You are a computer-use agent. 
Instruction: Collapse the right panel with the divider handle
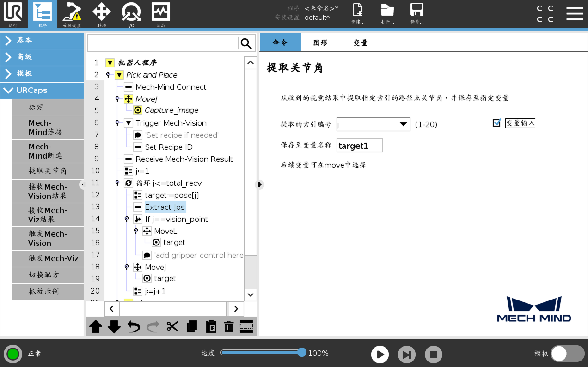(260, 184)
